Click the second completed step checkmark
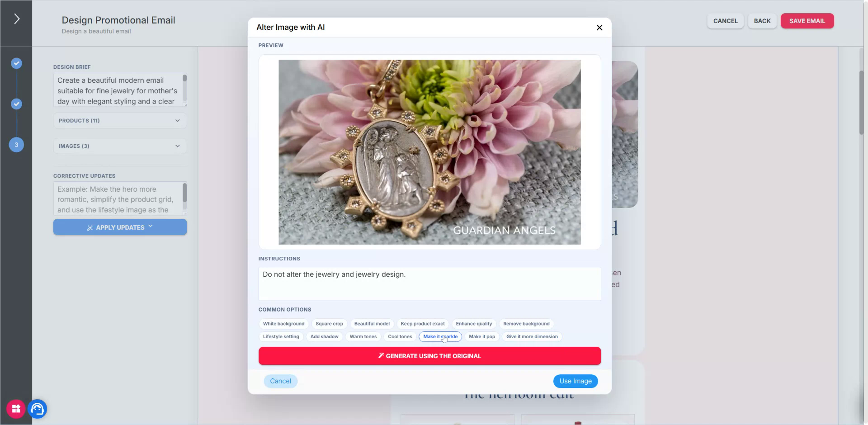The width and height of the screenshot is (868, 425). pos(16,104)
